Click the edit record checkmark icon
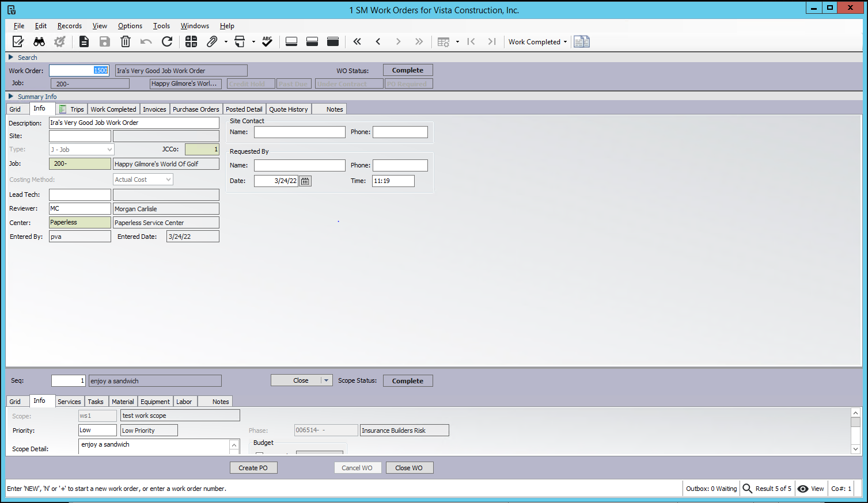Viewport: 868px width, 503px height. point(18,41)
